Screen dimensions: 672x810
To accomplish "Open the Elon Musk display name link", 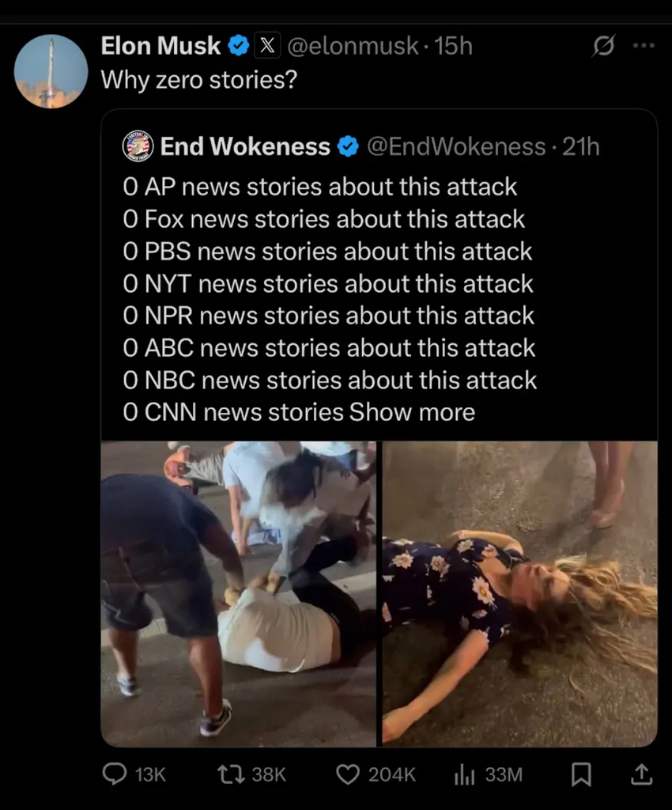I will coord(160,47).
